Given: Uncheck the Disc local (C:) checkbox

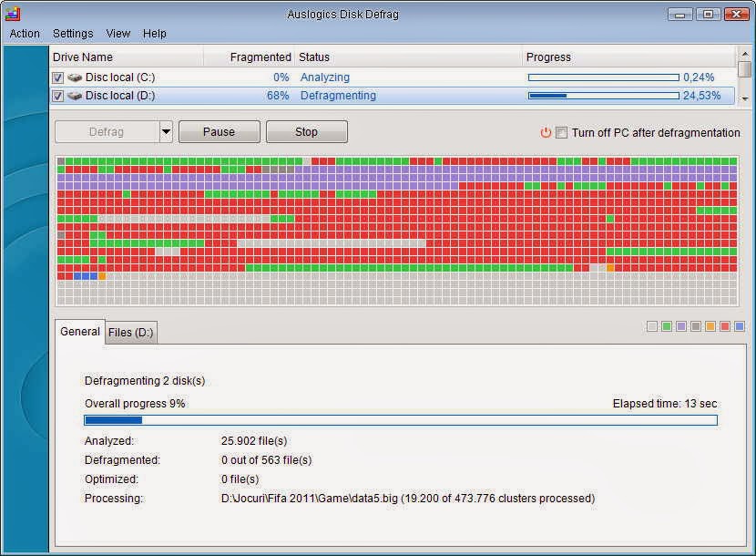Looking at the screenshot, I should (58, 77).
